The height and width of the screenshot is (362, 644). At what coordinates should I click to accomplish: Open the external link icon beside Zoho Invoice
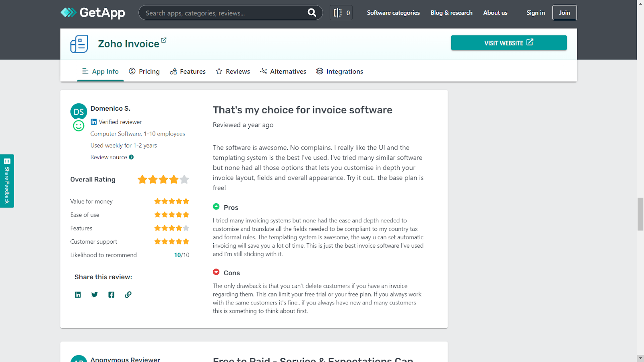(164, 40)
